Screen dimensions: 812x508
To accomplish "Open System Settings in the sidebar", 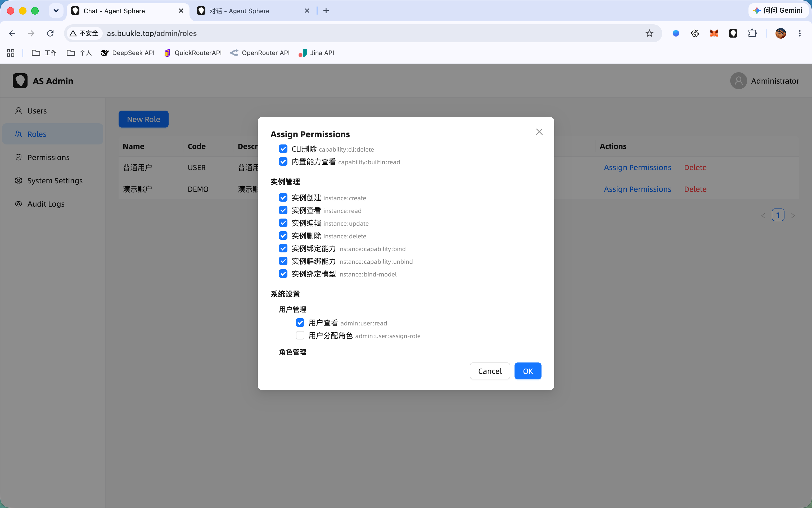I will point(53,181).
